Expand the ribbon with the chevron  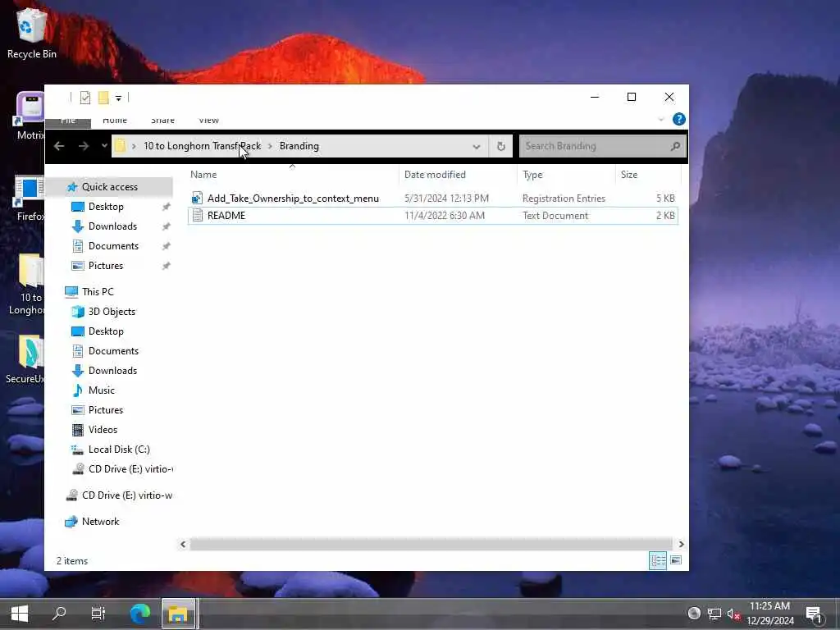coord(661,120)
